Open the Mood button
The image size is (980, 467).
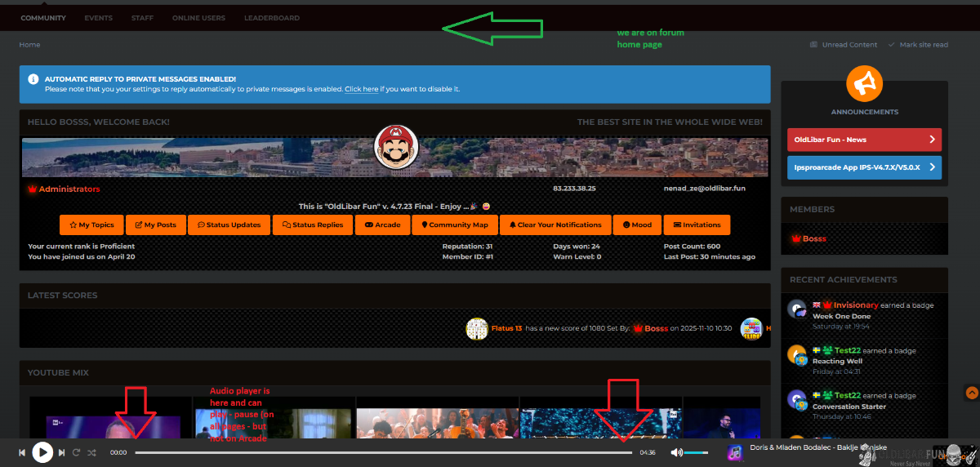637,225
